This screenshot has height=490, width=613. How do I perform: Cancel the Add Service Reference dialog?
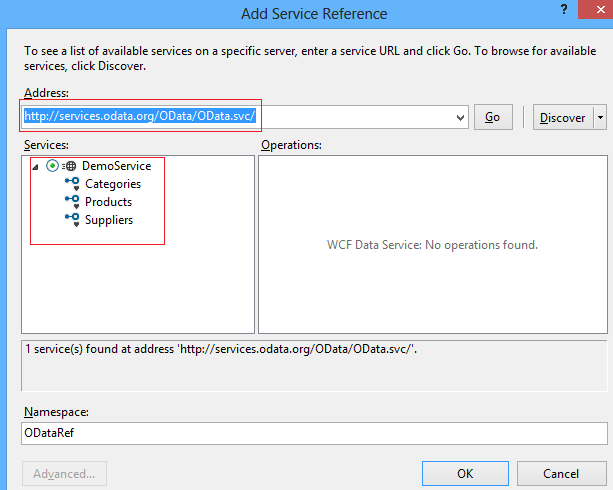tap(560, 473)
